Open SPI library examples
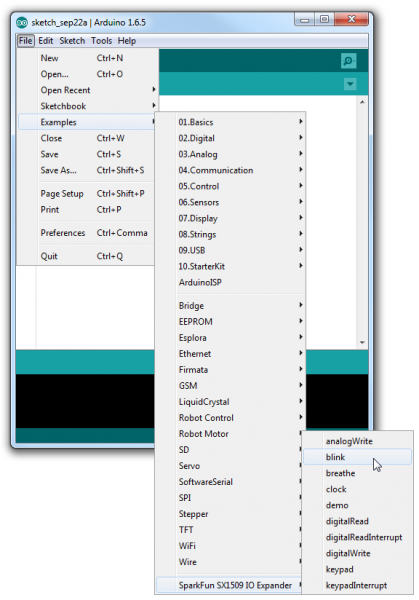Viewport: 419px width, 600px height. pos(229,498)
